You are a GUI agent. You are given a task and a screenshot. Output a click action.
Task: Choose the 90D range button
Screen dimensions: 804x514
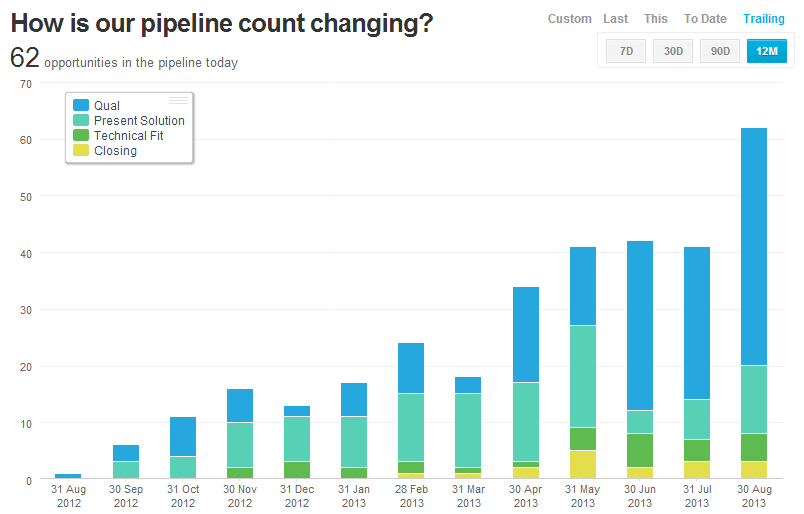tap(720, 50)
